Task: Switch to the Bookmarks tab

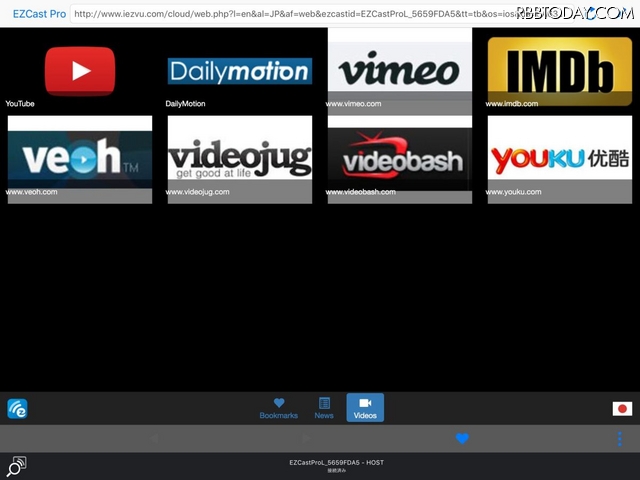Action: coord(279,408)
